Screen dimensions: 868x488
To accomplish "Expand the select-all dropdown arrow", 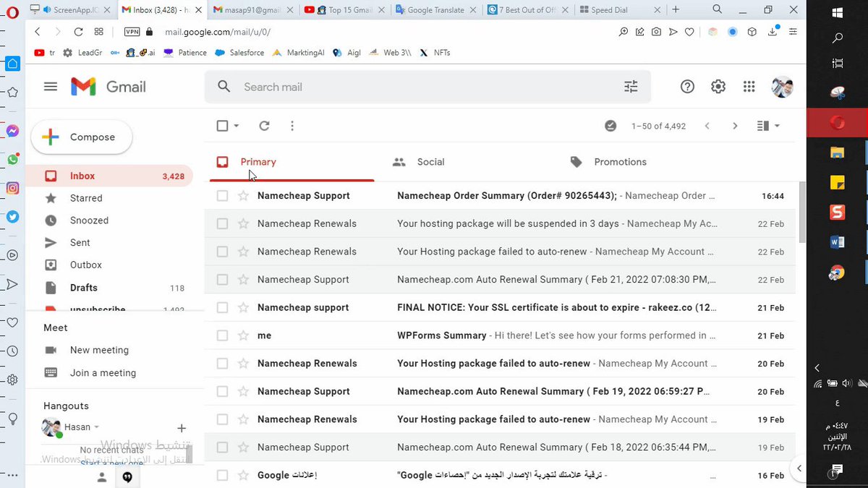I will (x=237, y=126).
